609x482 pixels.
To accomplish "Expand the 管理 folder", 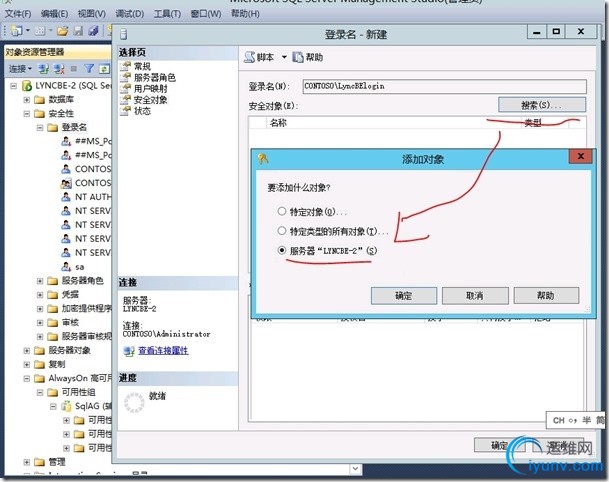I will pyautogui.click(x=26, y=462).
